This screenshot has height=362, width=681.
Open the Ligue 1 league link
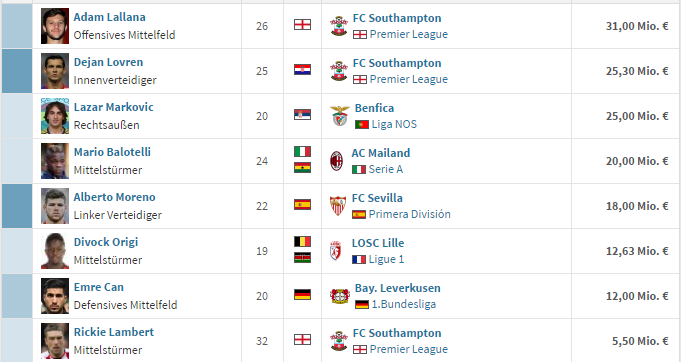coord(386,260)
